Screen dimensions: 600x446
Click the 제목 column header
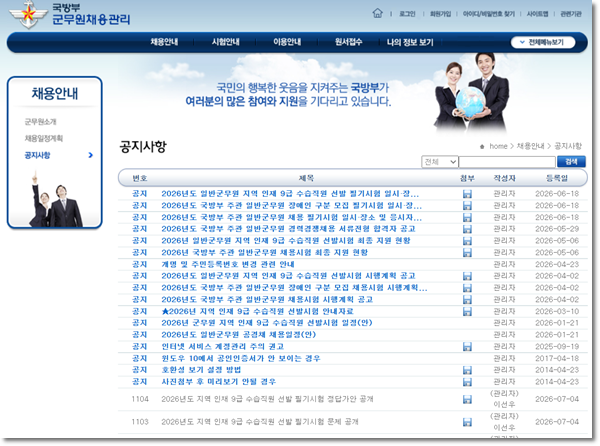306,178
